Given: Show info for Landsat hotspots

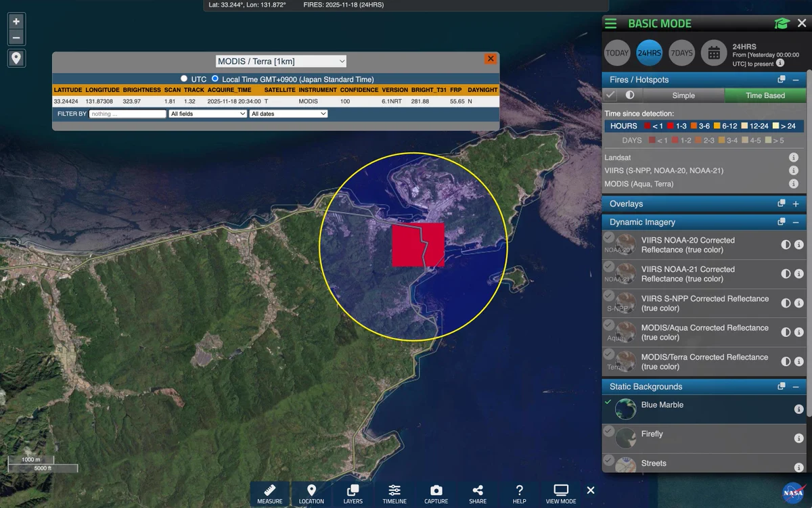Looking at the screenshot, I should [x=794, y=158].
